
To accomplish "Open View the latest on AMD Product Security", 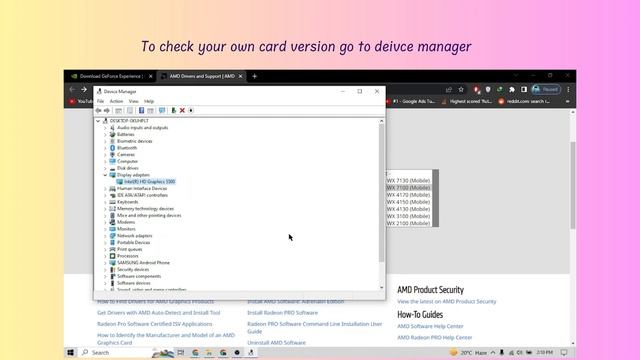I will pos(447,302).
